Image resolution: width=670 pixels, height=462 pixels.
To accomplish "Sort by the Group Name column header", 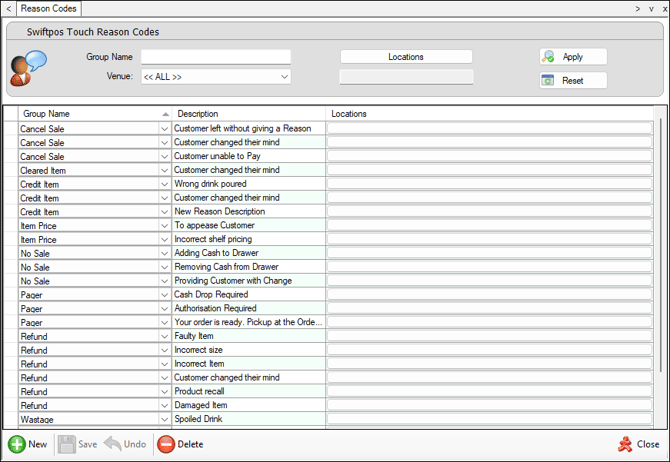I will (x=90, y=114).
